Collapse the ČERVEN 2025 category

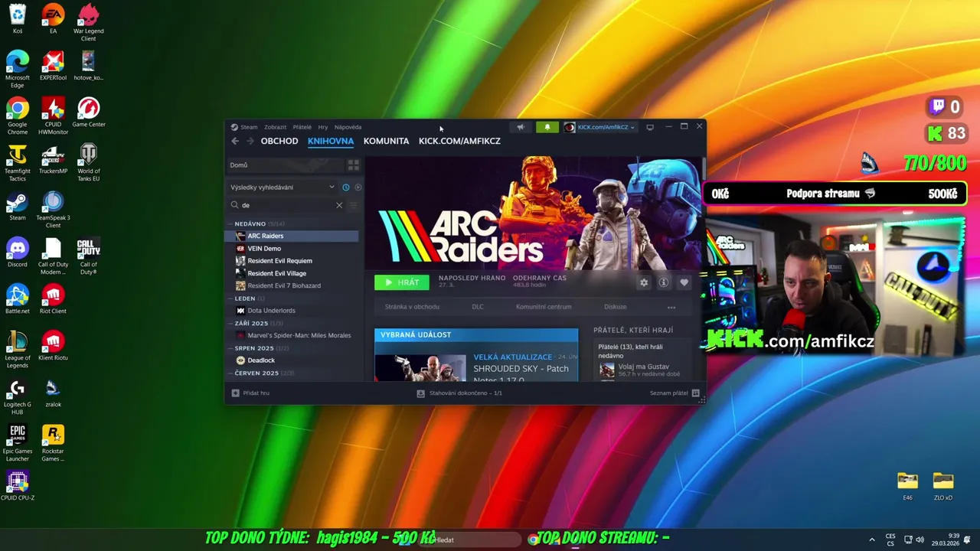[256, 373]
